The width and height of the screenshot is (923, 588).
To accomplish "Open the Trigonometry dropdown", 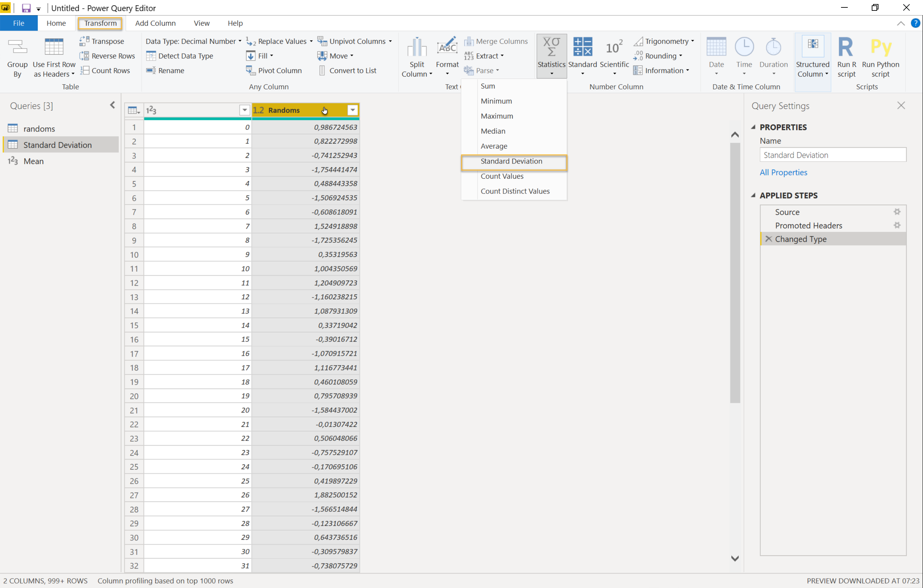I will 664,41.
